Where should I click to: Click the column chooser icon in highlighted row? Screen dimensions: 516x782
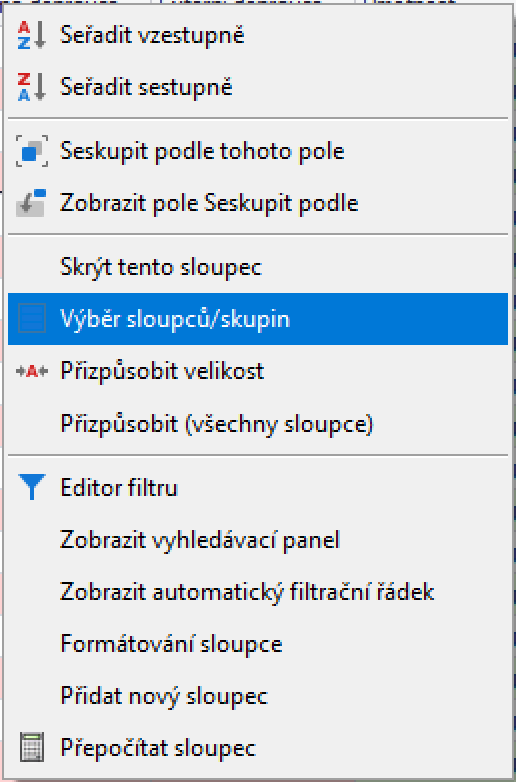pos(32,318)
